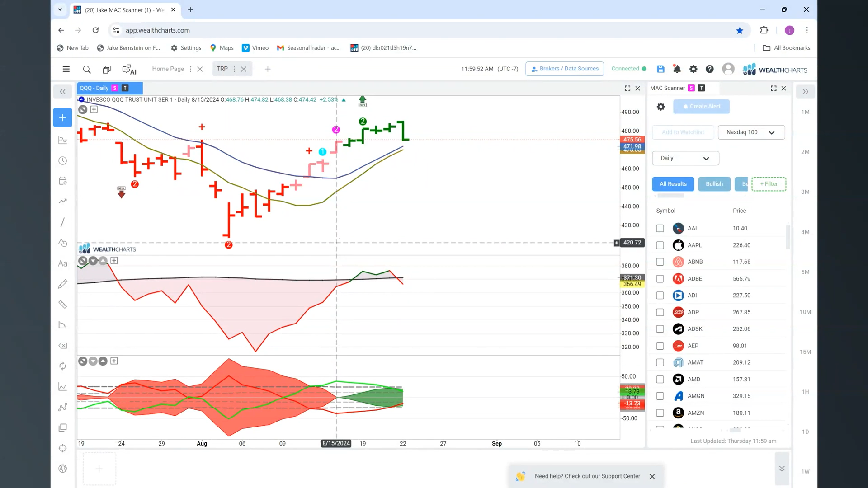Tick the AAL checkbox
The width and height of the screenshot is (868, 488).
[x=660, y=229]
